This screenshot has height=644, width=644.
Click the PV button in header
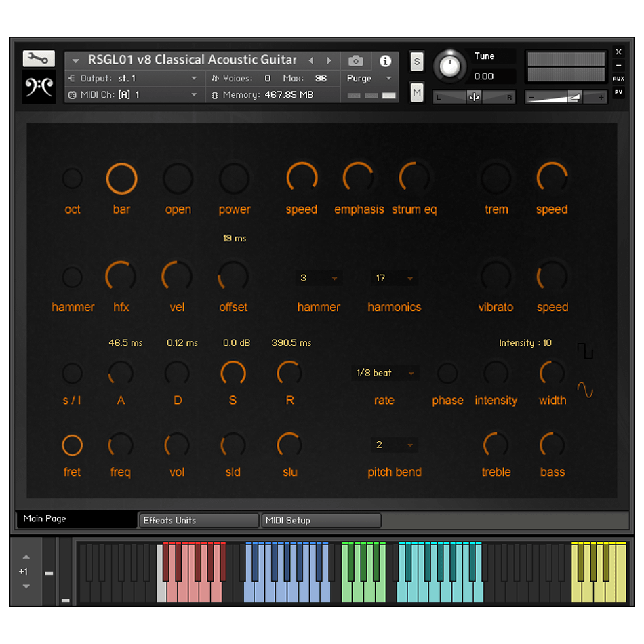pos(618,92)
